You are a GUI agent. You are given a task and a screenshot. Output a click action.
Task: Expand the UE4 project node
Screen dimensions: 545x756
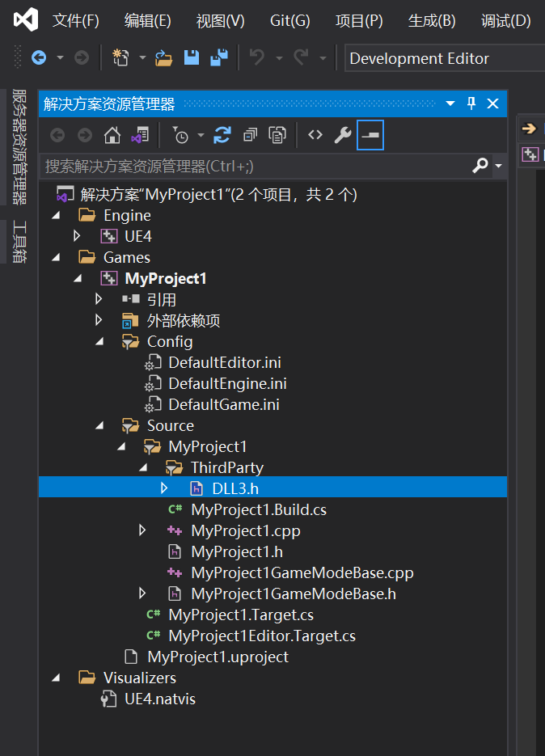(x=77, y=236)
